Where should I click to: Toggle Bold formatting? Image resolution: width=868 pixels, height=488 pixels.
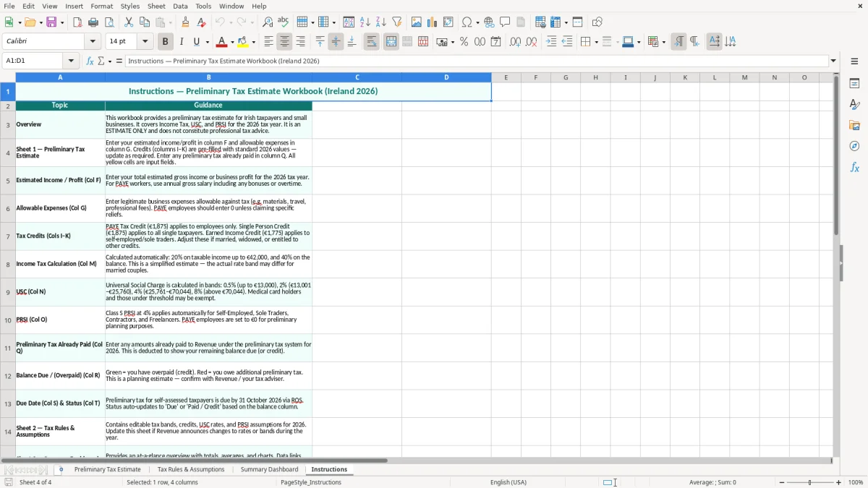[165, 42]
